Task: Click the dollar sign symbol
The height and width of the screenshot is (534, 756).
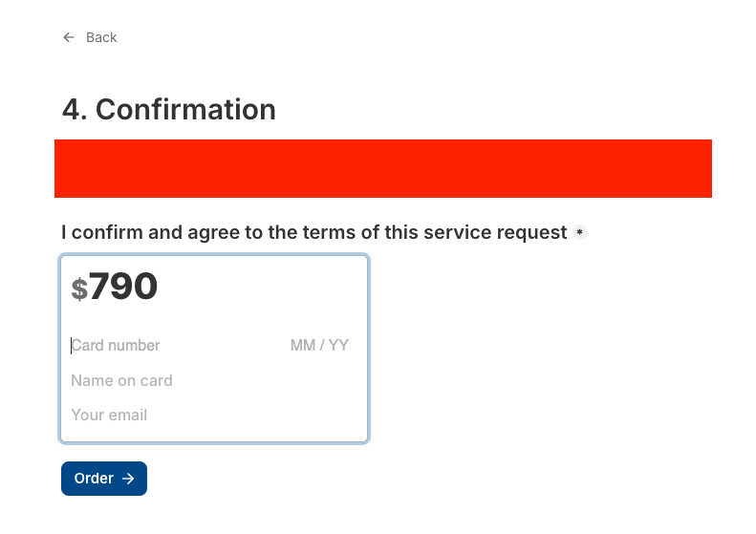Action: click(x=79, y=288)
